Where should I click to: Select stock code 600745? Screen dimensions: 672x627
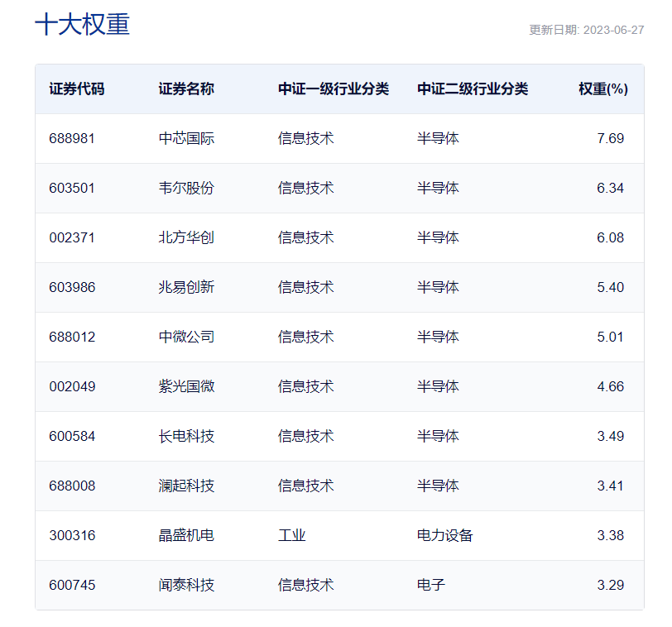point(72,586)
